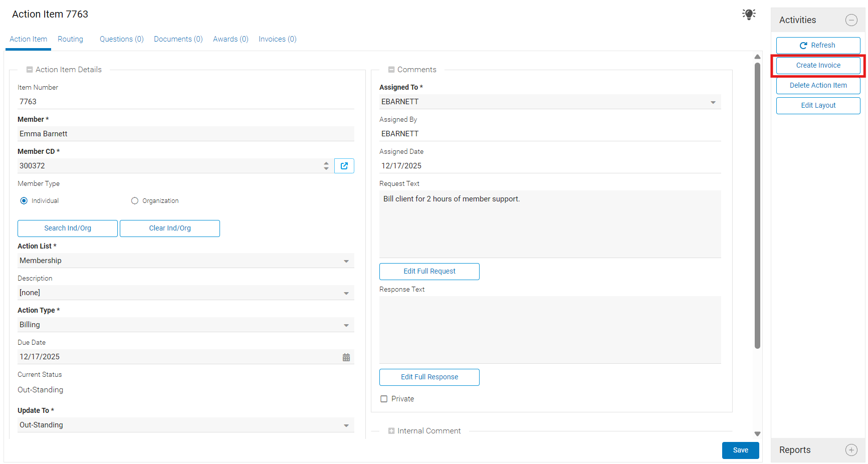The width and height of the screenshot is (868, 464).
Task: Click the Clear Ind/Org button
Action: pos(170,228)
